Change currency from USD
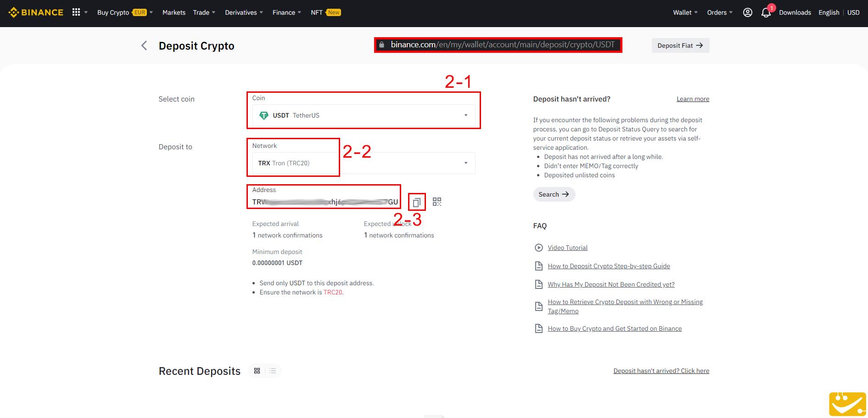The image size is (868, 418). [853, 12]
